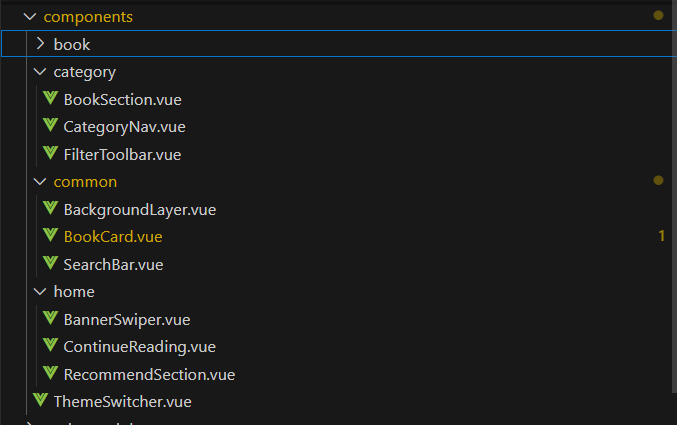Select the common folder label
This screenshot has height=425, width=677.
coord(85,182)
